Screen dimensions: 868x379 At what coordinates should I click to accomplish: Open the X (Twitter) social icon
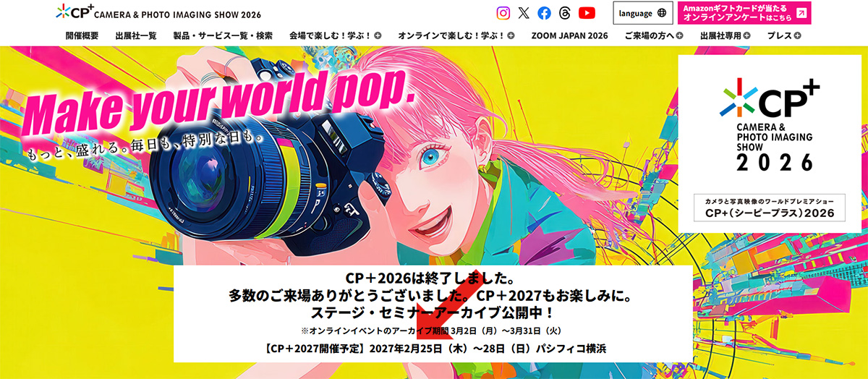point(524,13)
